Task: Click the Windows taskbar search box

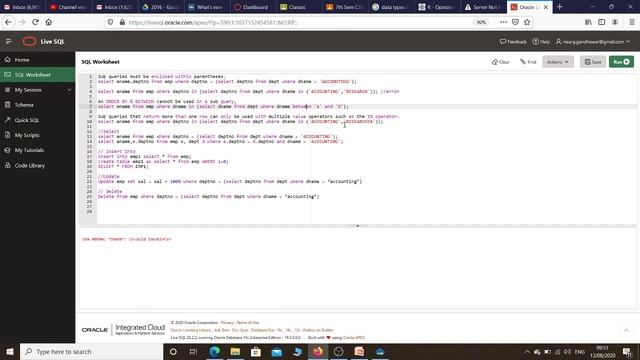Action: 91,351
